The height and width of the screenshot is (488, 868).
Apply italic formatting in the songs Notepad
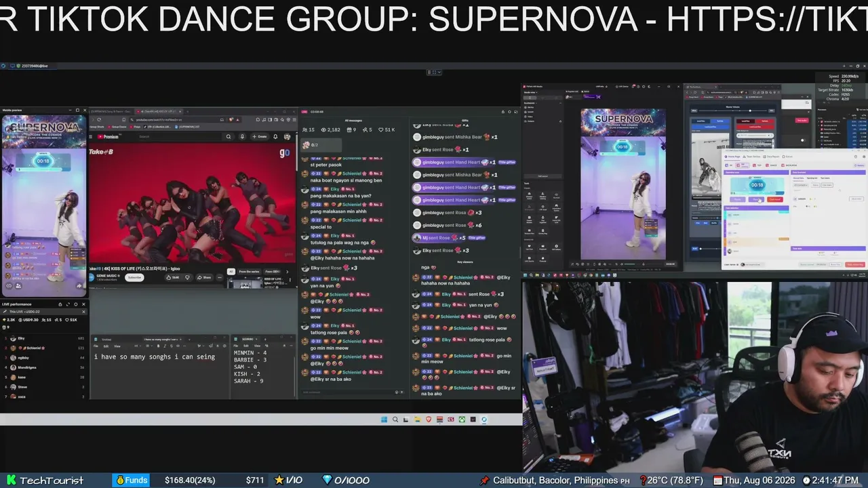[163, 346]
